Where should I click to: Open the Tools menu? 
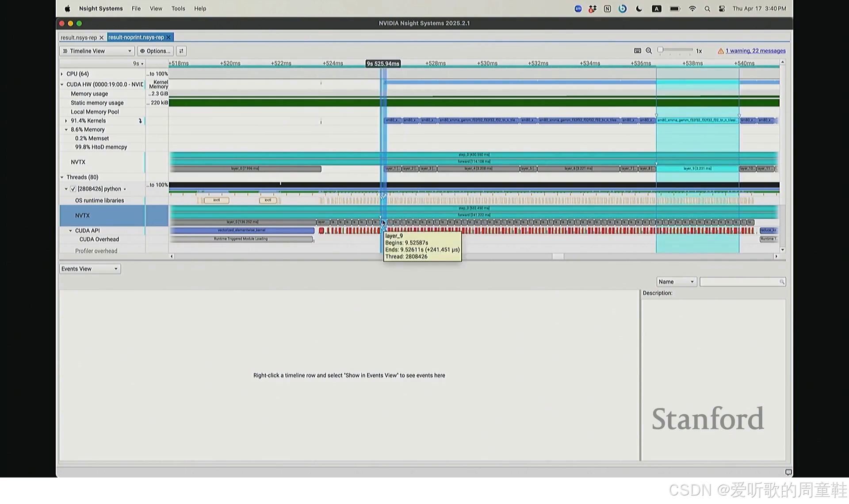point(178,8)
